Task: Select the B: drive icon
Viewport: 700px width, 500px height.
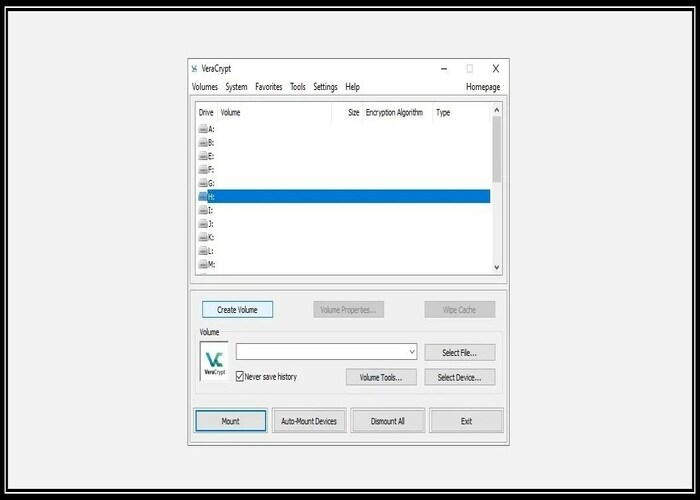Action: coord(203,143)
